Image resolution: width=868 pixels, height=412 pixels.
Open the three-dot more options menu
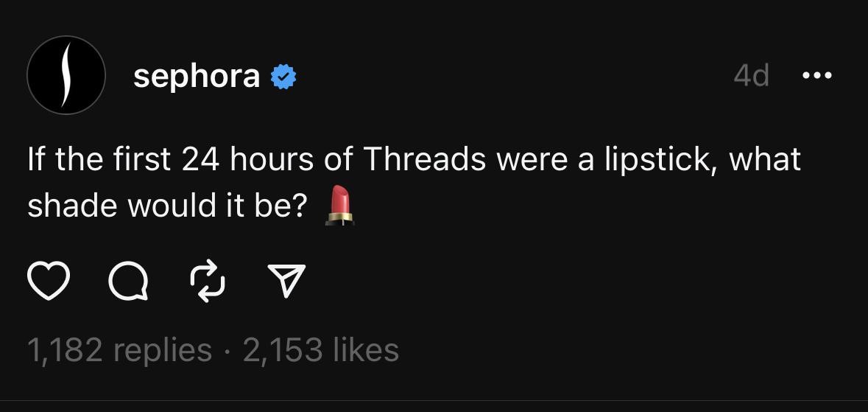817,75
